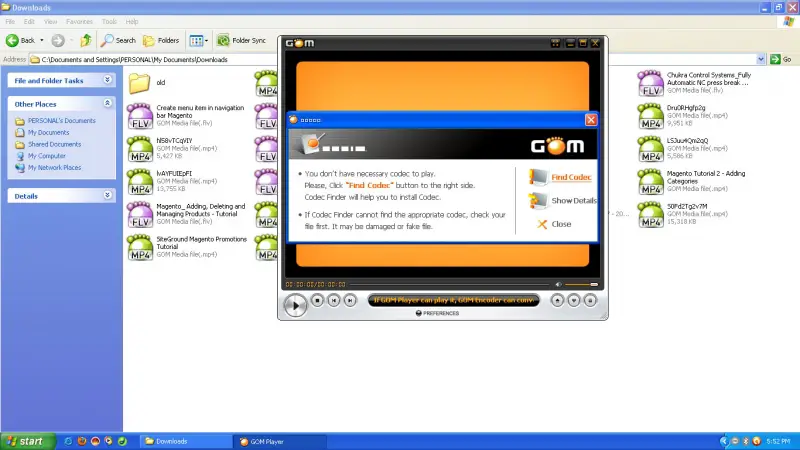800x450 pixels.
Task: Click the orange X icon next to Close
Action: click(x=542, y=224)
